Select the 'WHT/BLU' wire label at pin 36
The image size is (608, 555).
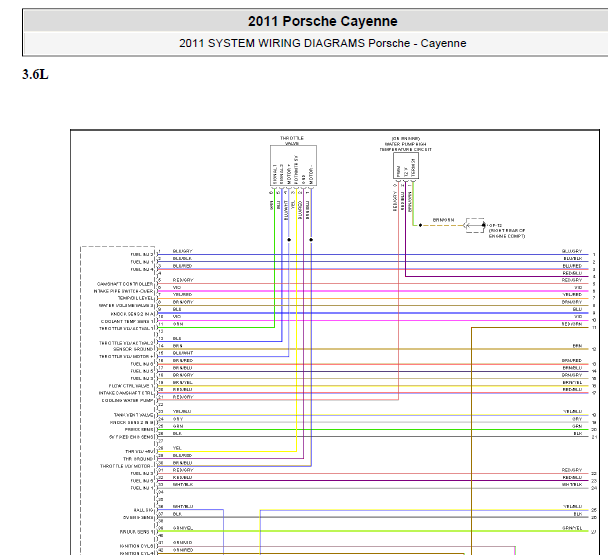coord(183,507)
